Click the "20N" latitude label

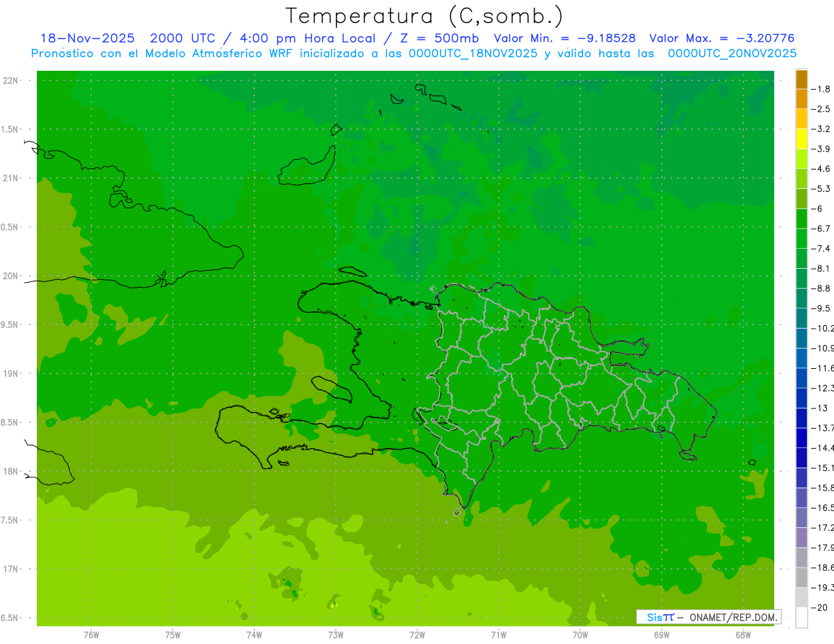tap(11, 276)
